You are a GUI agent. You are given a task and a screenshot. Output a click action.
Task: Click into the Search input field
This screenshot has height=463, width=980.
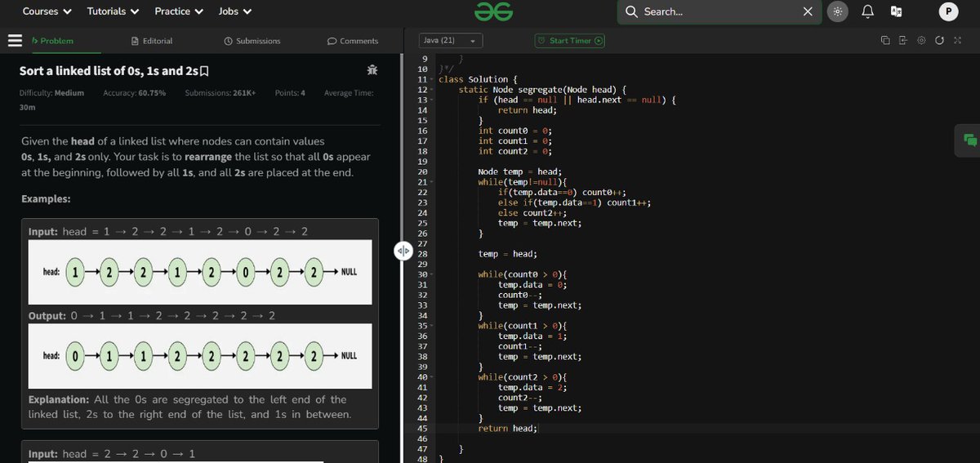tap(719, 11)
